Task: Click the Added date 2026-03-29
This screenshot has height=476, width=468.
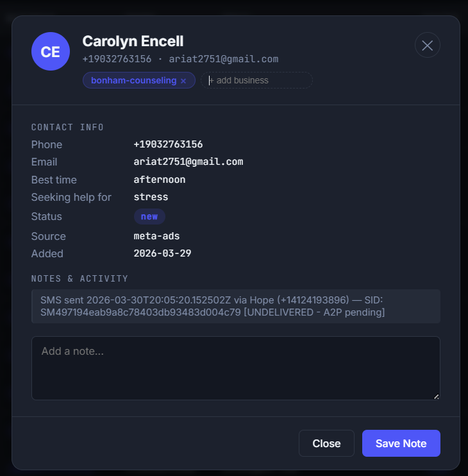Action: pos(162,253)
